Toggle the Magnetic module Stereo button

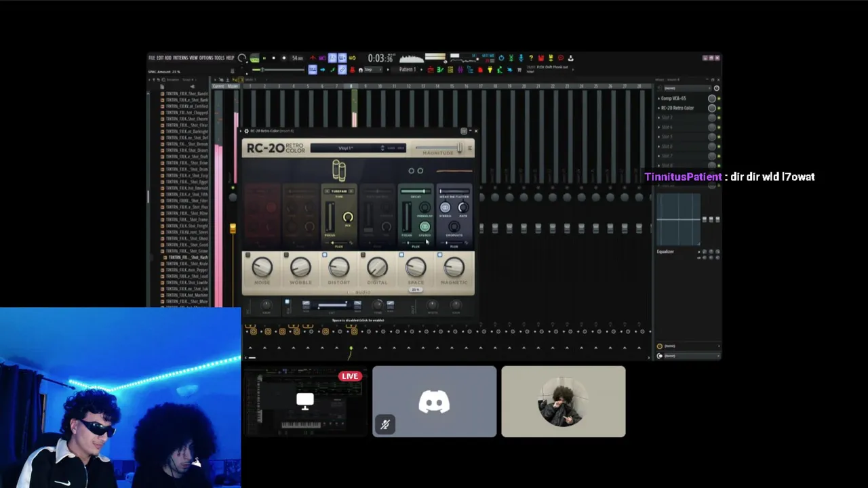coord(445,207)
